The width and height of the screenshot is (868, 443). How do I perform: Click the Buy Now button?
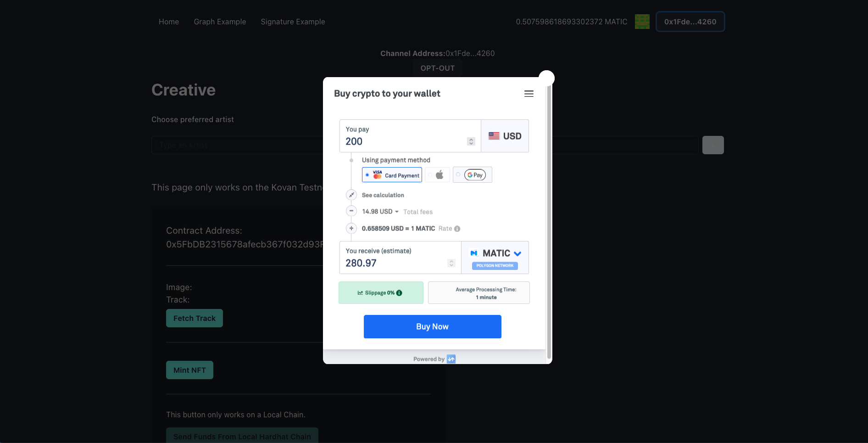point(432,326)
